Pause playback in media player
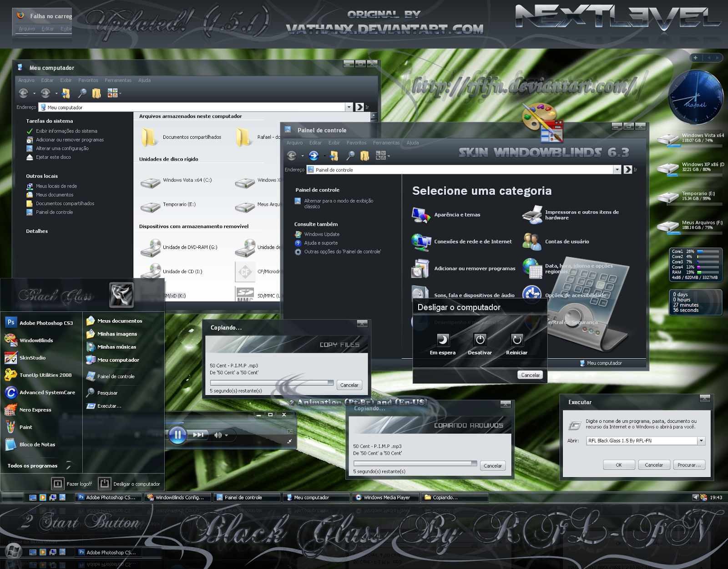Viewport: 728px width, 569px height. (x=178, y=435)
